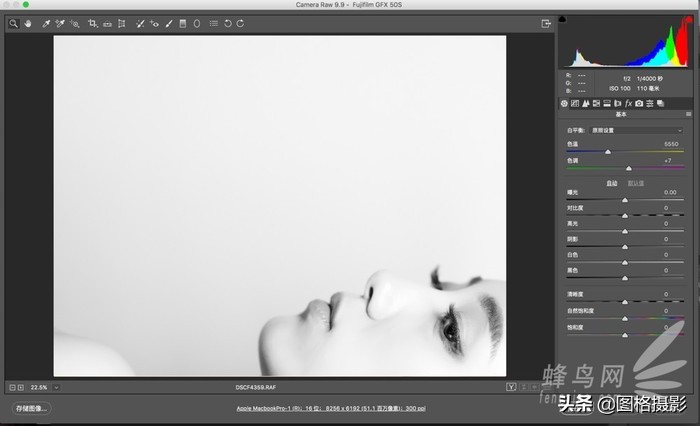The width and height of the screenshot is (700, 426).
Task: Select the Hand tool
Action: 28,23
